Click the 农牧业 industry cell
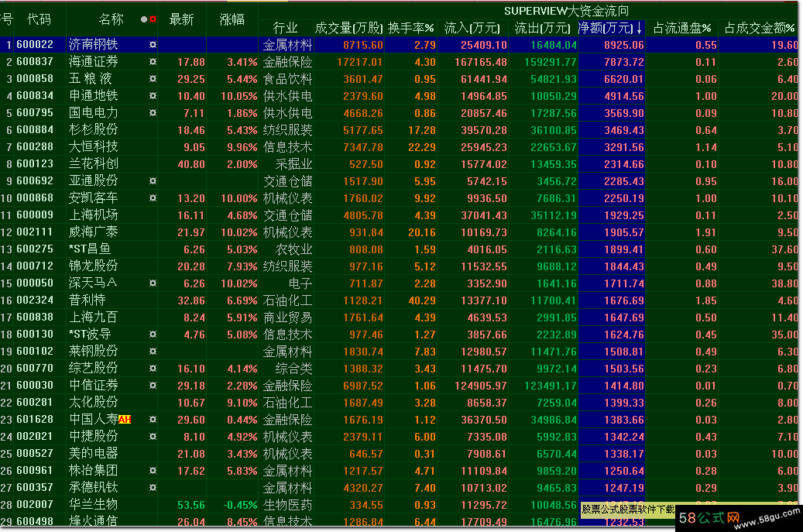The width and height of the screenshot is (803, 532). click(x=293, y=249)
